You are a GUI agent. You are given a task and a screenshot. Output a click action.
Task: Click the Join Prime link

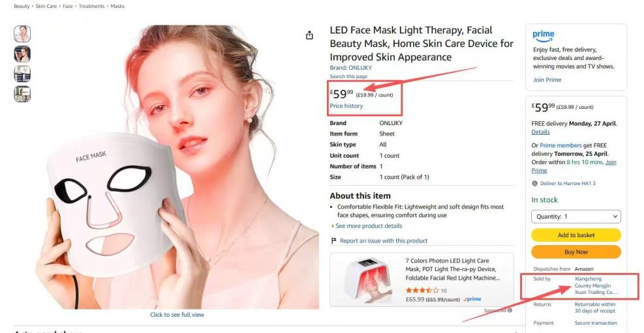[x=547, y=80]
